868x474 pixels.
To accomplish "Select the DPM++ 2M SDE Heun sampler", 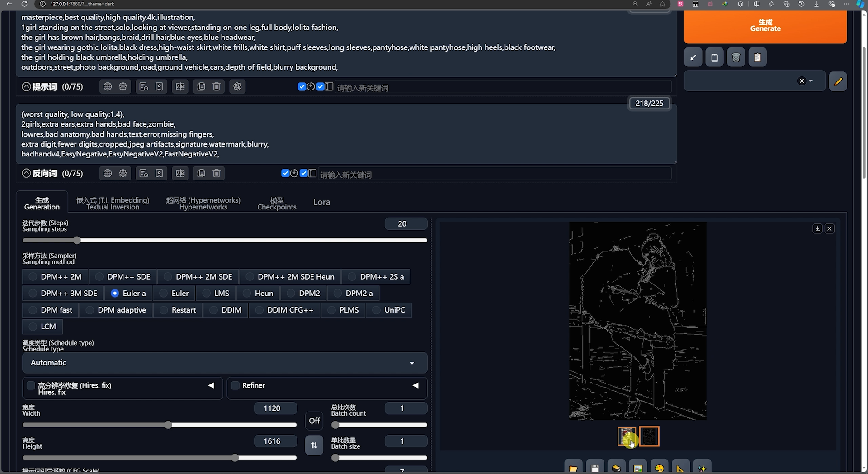I will click(290, 277).
